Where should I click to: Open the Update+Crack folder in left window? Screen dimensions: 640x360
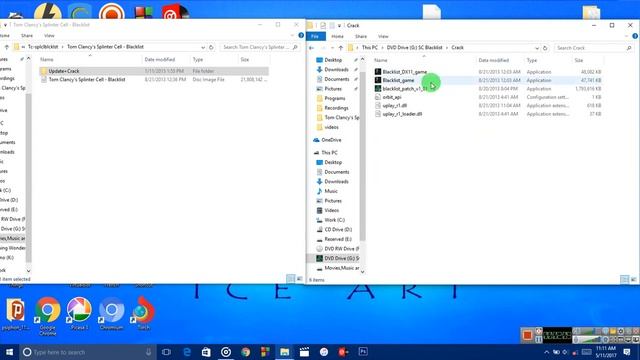point(64,71)
